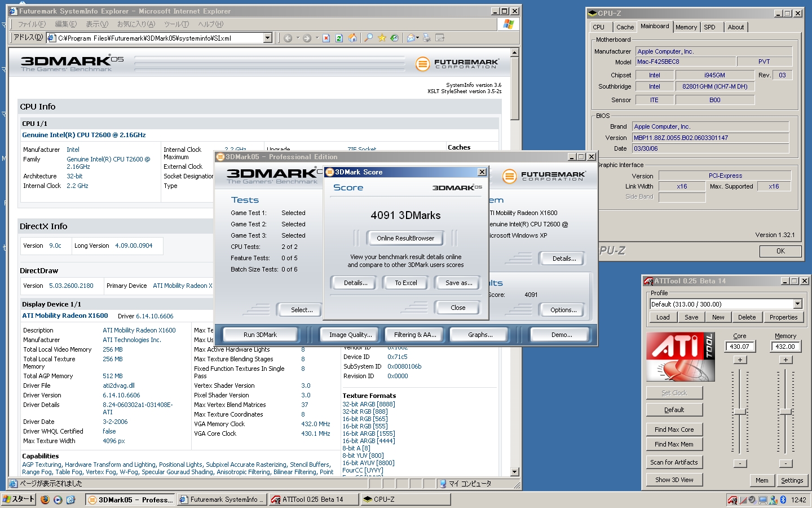Switch to ATITool 0.25 Beta 14 taskbar button
This screenshot has width=812, height=508.
click(313, 500)
